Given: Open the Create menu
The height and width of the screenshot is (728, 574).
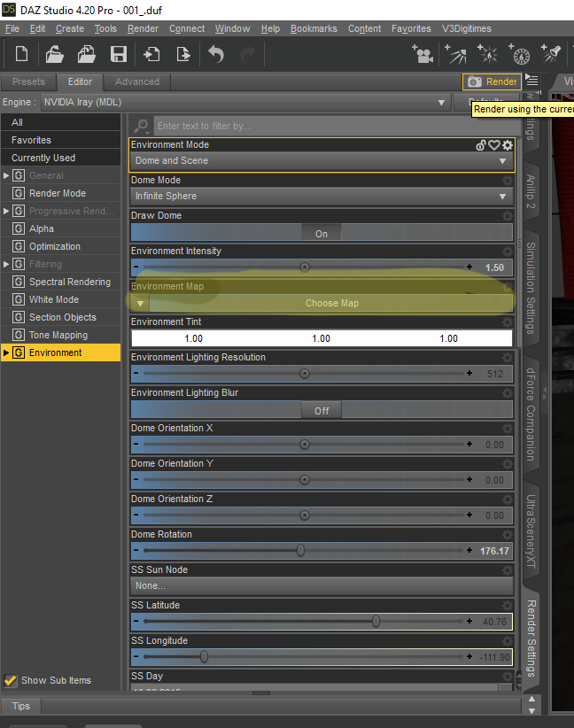Looking at the screenshot, I should click(x=70, y=29).
